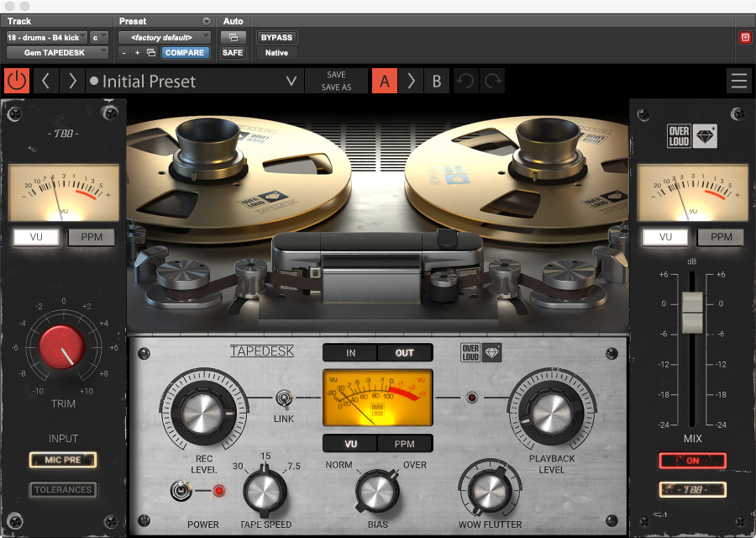The height and width of the screenshot is (538, 756).
Task: Go to previous preset arrow
Action: [x=46, y=81]
